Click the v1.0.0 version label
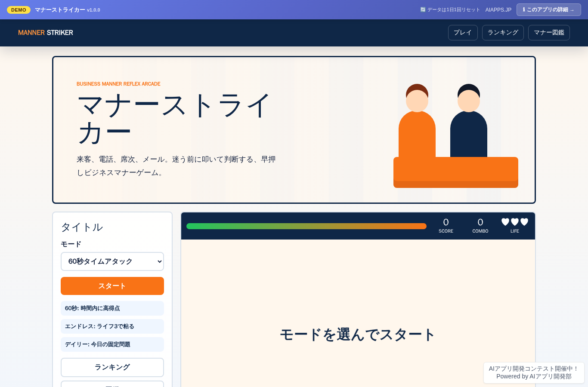588x387 pixels. tap(93, 10)
